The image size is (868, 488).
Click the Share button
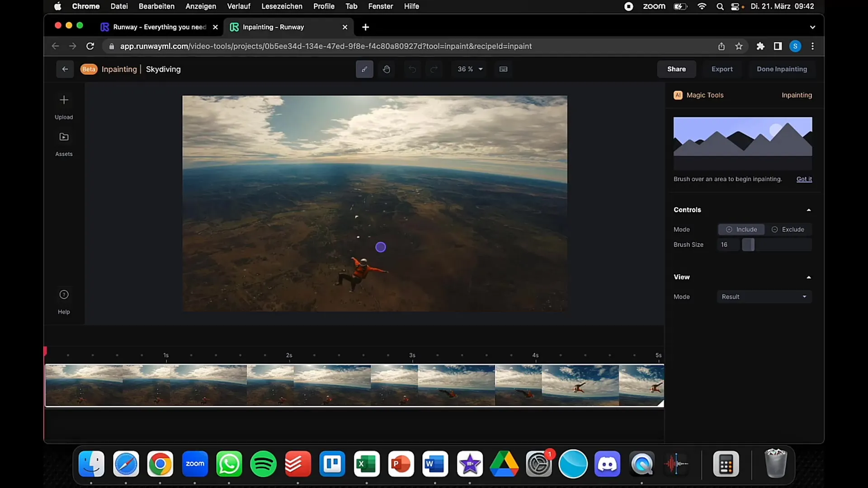click(x=676, y=69)
